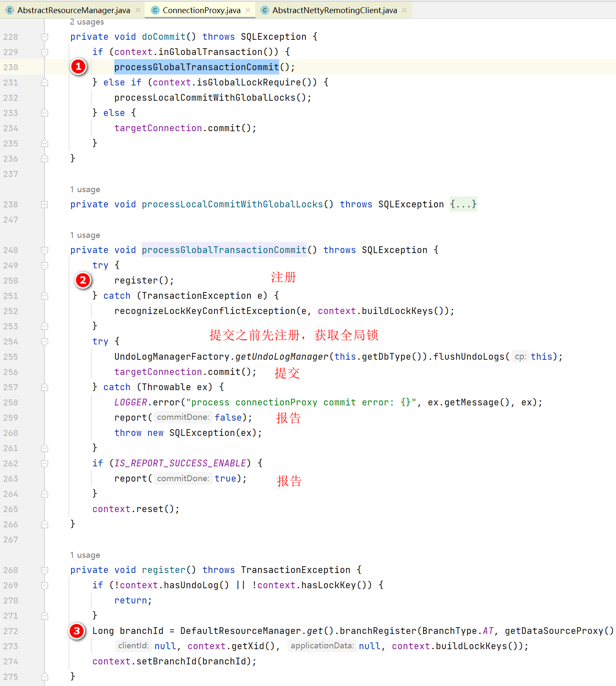Click class icon on AbstractResourceManager.java tab
This screenshot has width=616, height=686.
[10, 10]
